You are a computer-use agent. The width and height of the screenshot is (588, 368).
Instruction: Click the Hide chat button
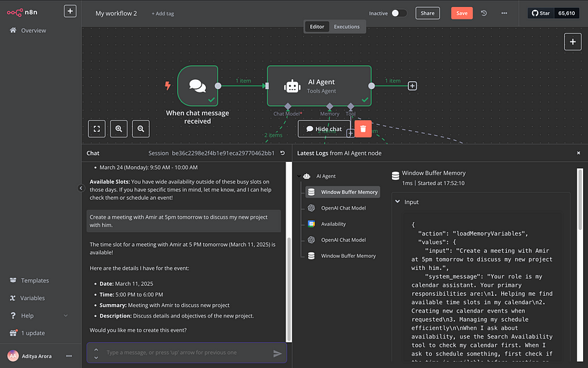click(x=324, y=129)
